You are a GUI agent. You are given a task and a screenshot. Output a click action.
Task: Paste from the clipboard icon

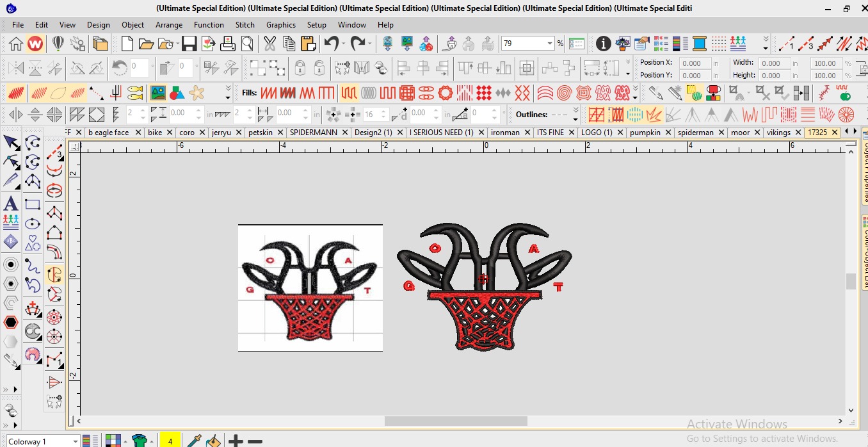[x=309, y=44]
